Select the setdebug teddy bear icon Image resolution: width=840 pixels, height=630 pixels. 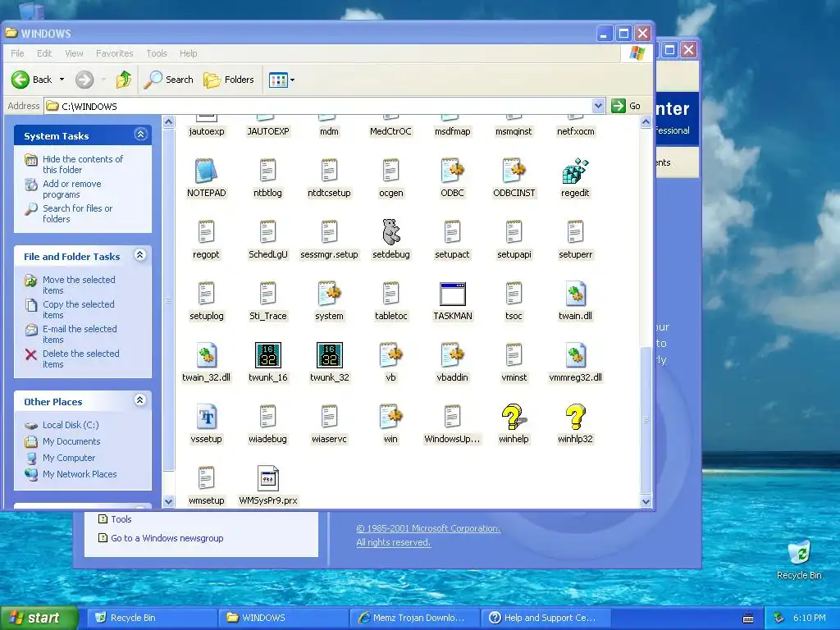click(x=391, y=232)
